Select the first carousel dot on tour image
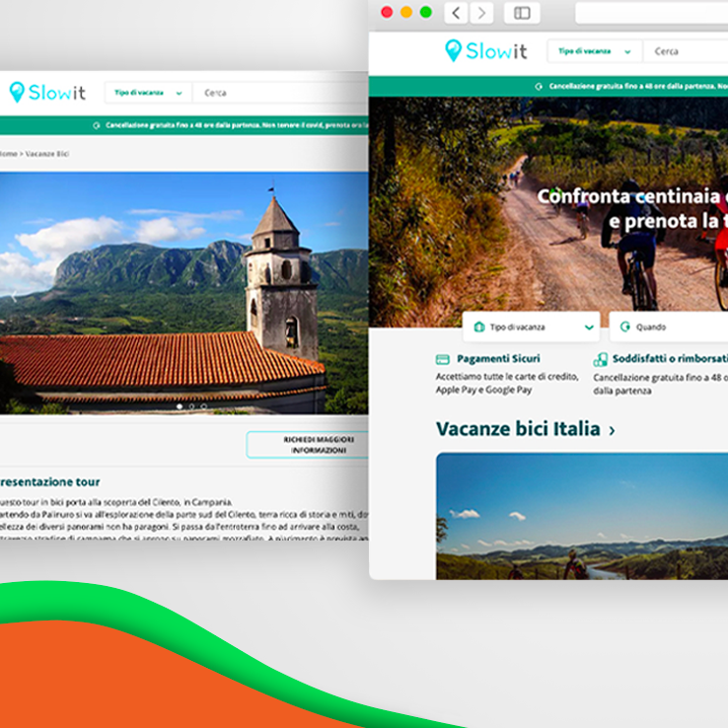 [180, 406]
